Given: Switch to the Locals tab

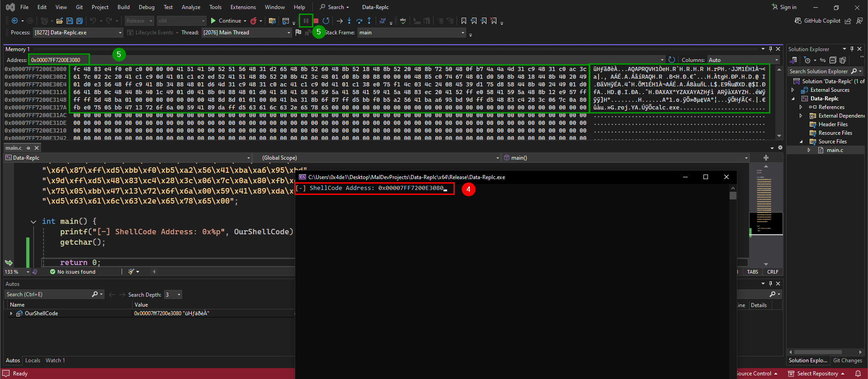Looking at the screenshot, I should (33, 360).
